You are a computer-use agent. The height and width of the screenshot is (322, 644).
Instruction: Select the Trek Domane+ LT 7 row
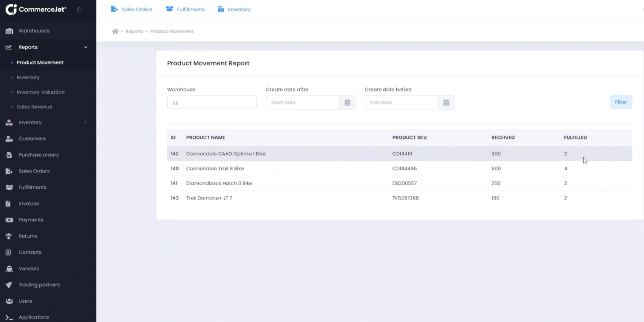[x=400, y=198]
